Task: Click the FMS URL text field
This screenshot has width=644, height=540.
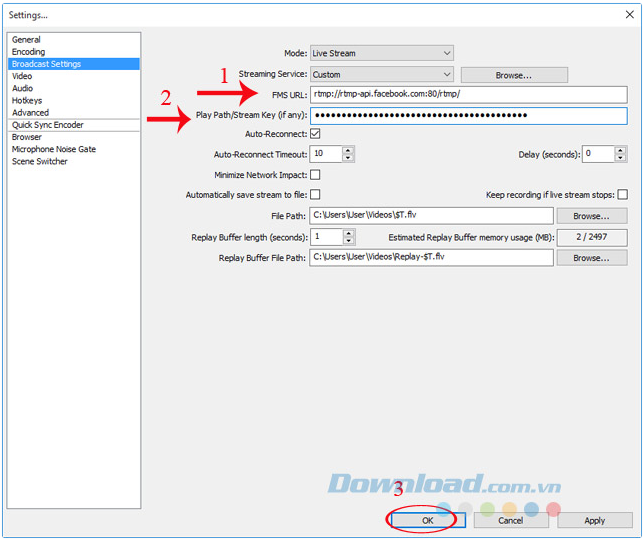Action: [468, 94]
